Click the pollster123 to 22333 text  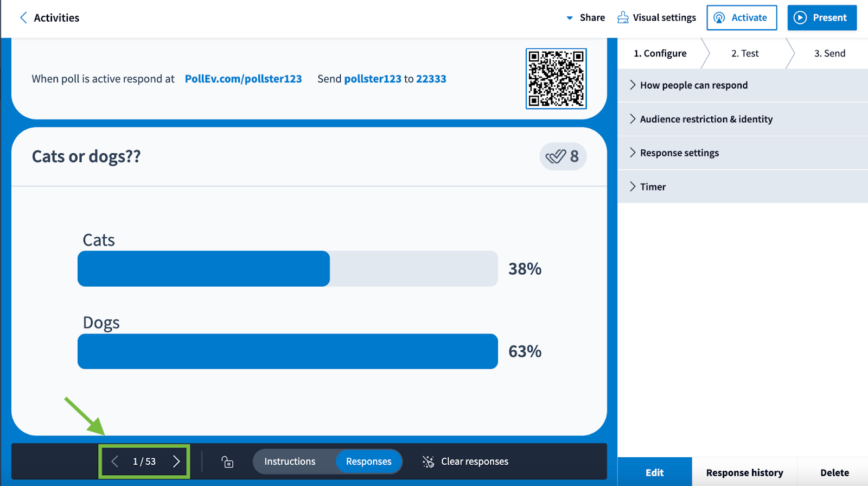coord(395,79)
